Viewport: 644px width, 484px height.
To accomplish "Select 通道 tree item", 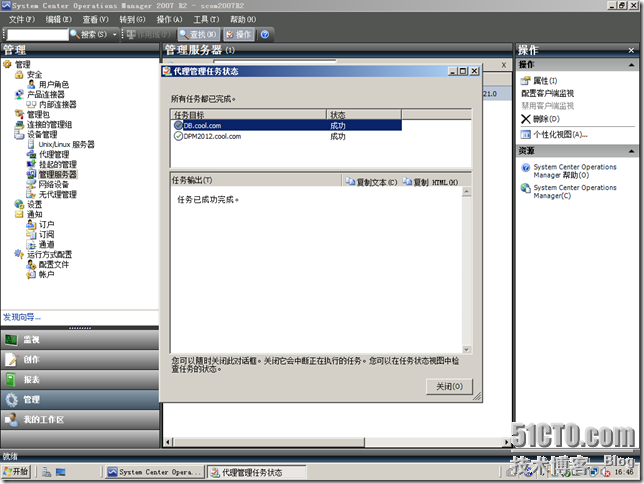I will [46, 244].
